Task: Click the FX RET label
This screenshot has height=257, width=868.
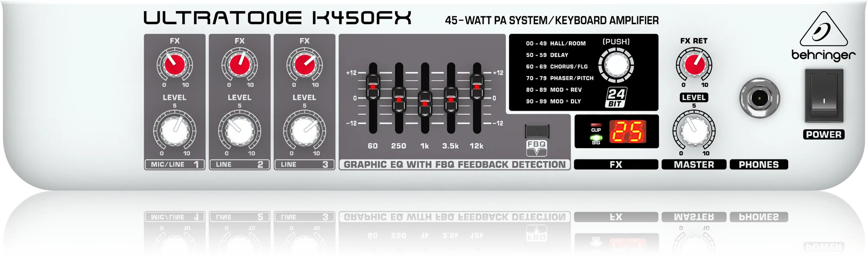Action: point(694,41)
